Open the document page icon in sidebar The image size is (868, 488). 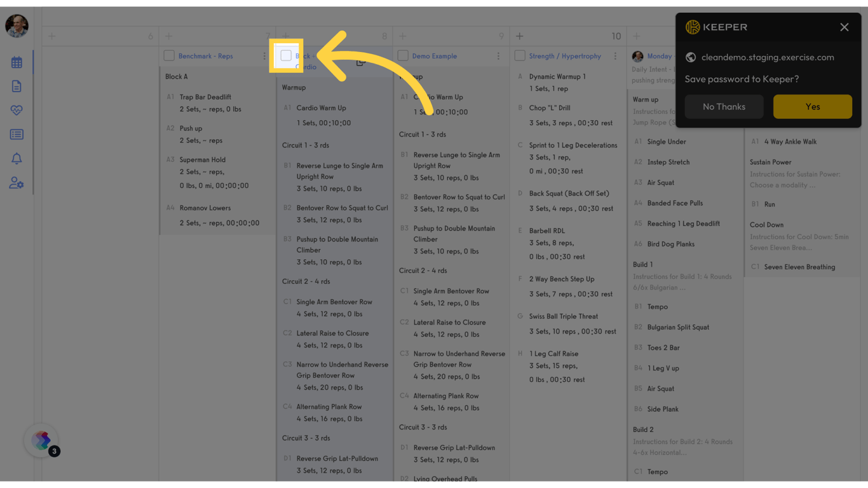pyautogui.click(x=17, y=86)
